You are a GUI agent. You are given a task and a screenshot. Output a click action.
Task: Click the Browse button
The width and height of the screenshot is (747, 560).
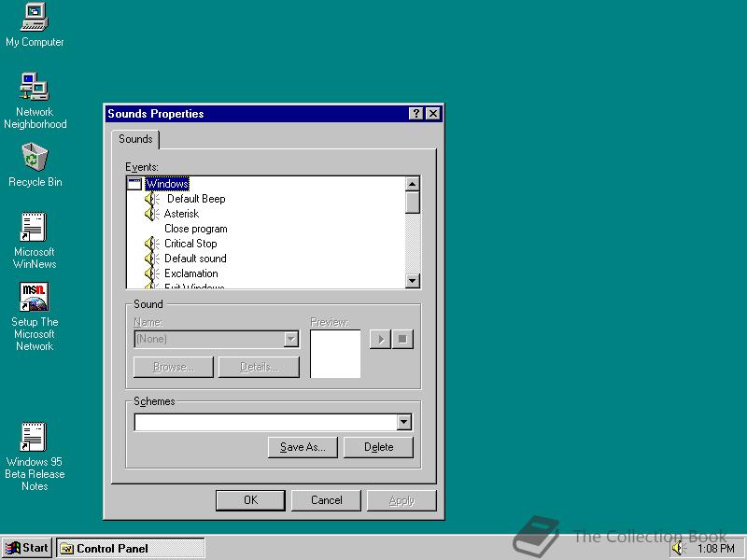(174, 367)
